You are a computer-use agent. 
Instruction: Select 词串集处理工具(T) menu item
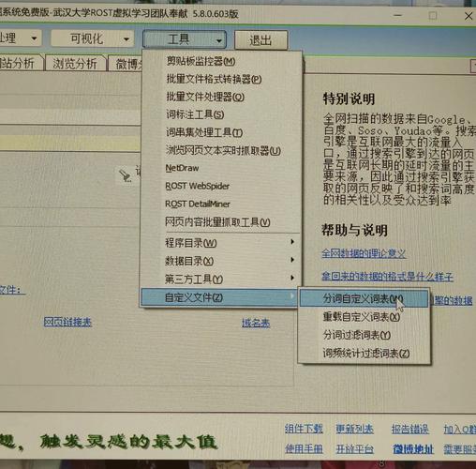tap(204, 132)
